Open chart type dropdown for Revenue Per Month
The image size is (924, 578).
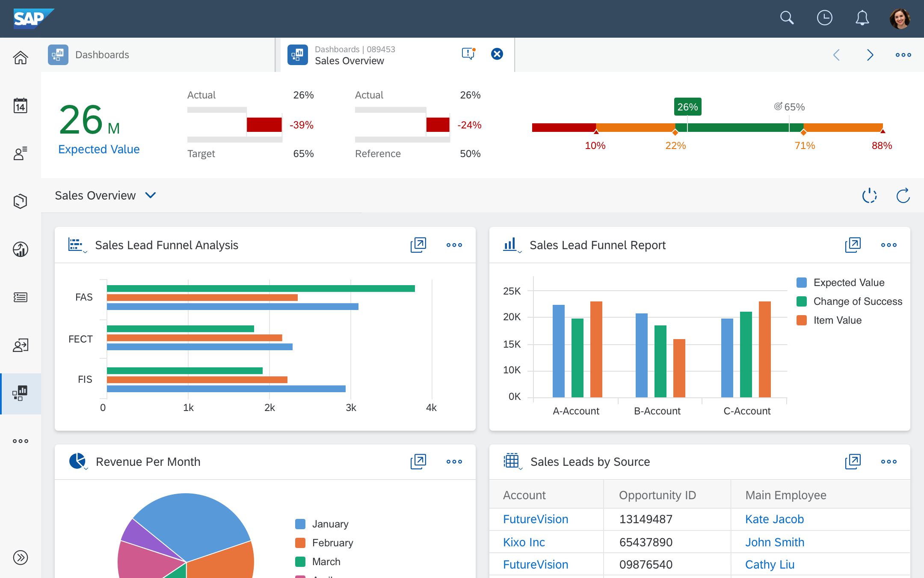tap(78, 462)
